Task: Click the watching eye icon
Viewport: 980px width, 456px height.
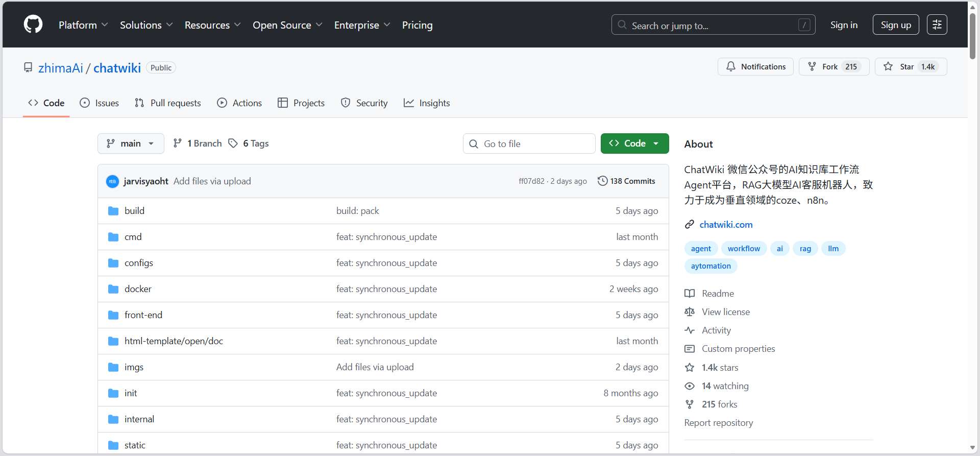Action: pos(690,386)
